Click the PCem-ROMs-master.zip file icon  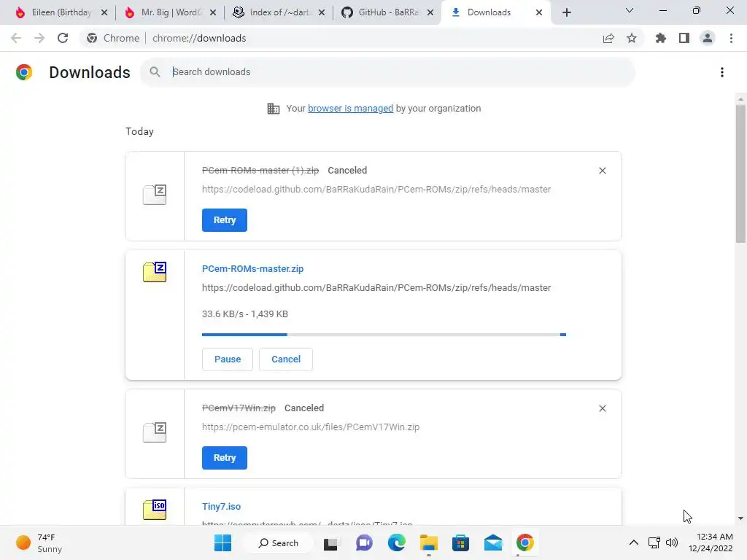155,272
